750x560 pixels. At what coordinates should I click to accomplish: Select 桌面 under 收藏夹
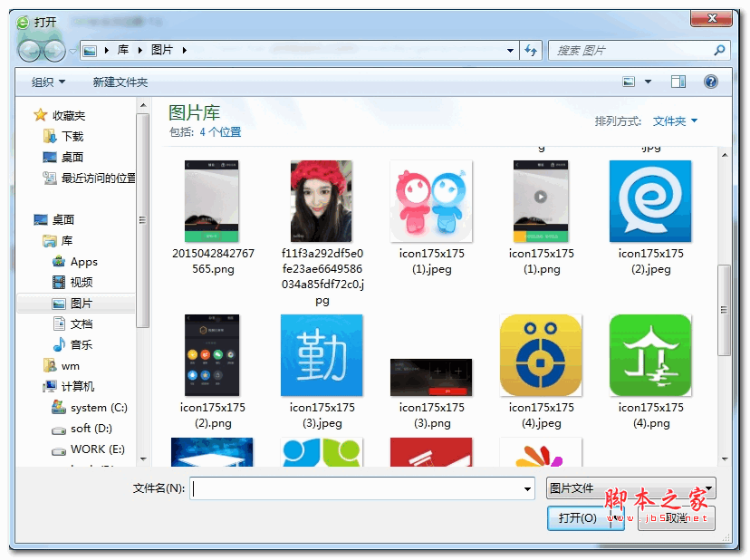click(63, 157)
